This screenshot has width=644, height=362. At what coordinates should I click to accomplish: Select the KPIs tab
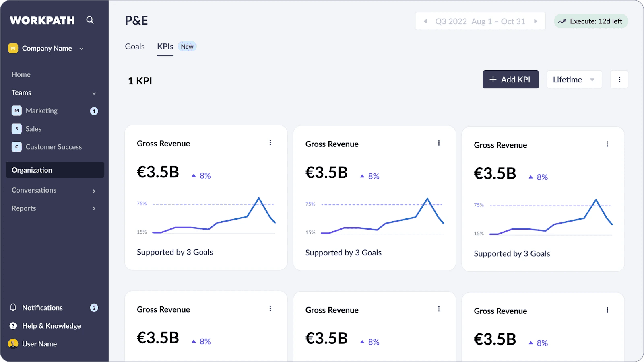165,47
